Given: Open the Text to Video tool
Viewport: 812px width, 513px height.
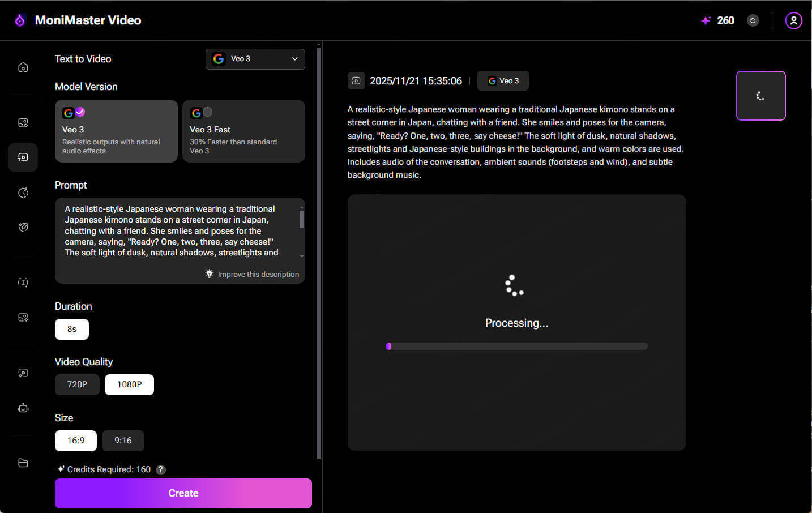Looking at the screenshot, I should click(23, 157).
